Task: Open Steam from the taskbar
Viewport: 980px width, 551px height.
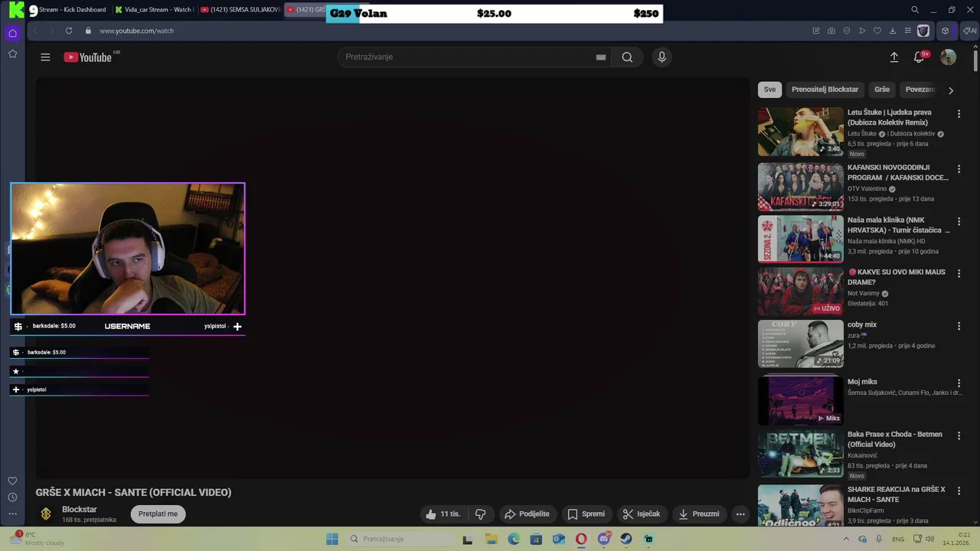Action: point(626,539)
